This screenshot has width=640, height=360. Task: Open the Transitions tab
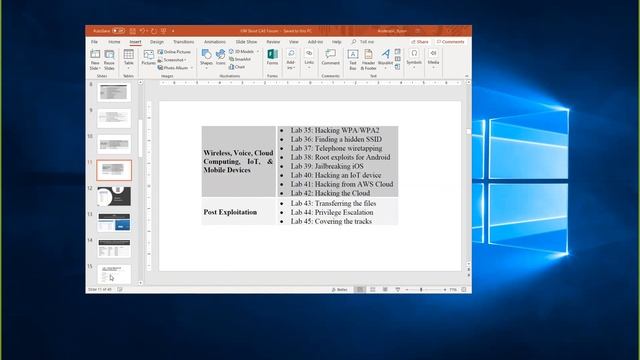pyautogui.click(x=184, y=42)
